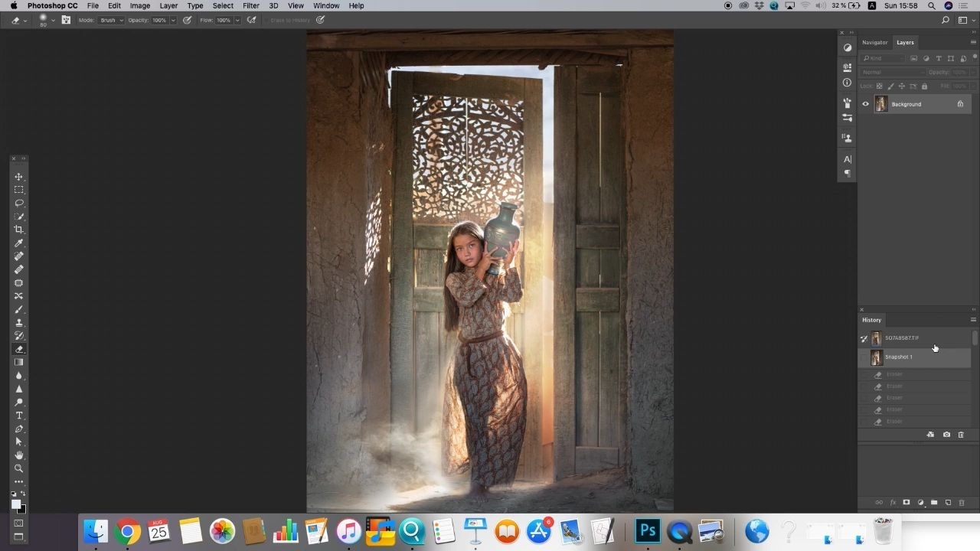Select Snapshot 1 in History panel
The image size is (980, 551).
pyautogui.click(x=915, y=357)
